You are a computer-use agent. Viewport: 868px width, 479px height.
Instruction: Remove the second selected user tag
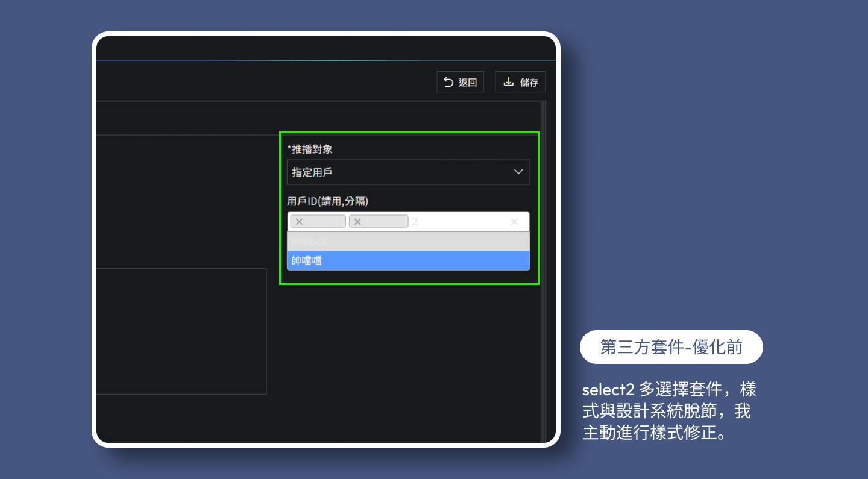pos(357,222)
